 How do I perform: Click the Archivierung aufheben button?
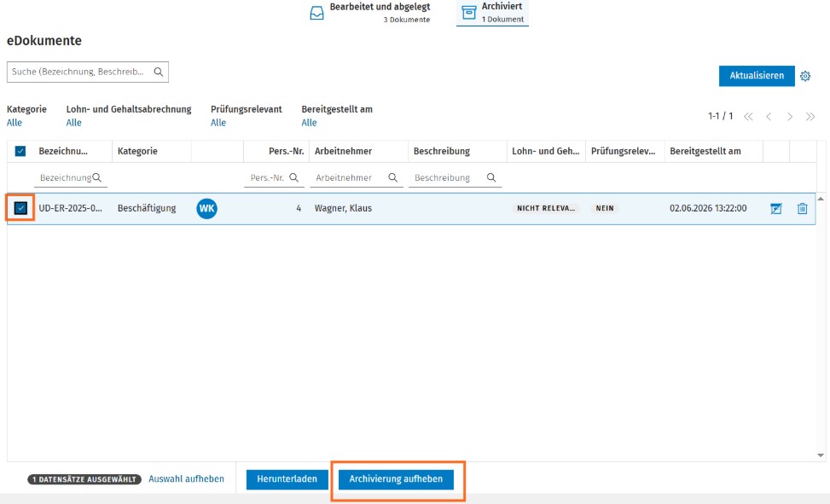coord(396,479)
